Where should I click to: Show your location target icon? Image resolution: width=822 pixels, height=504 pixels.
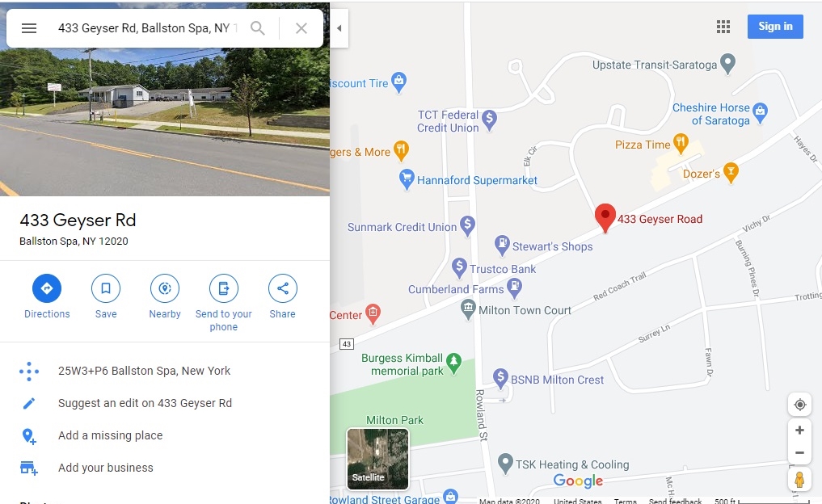pos(800,405)
